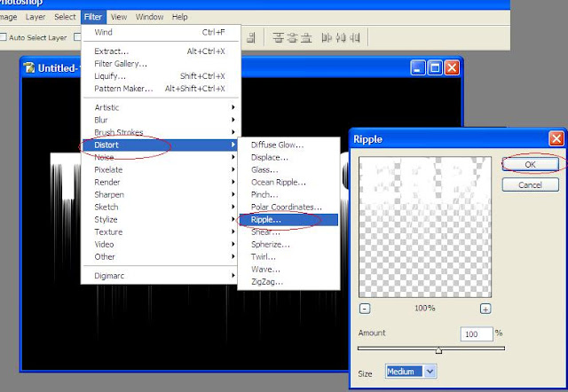Click the Amount value field showing 100

point(477,334)
